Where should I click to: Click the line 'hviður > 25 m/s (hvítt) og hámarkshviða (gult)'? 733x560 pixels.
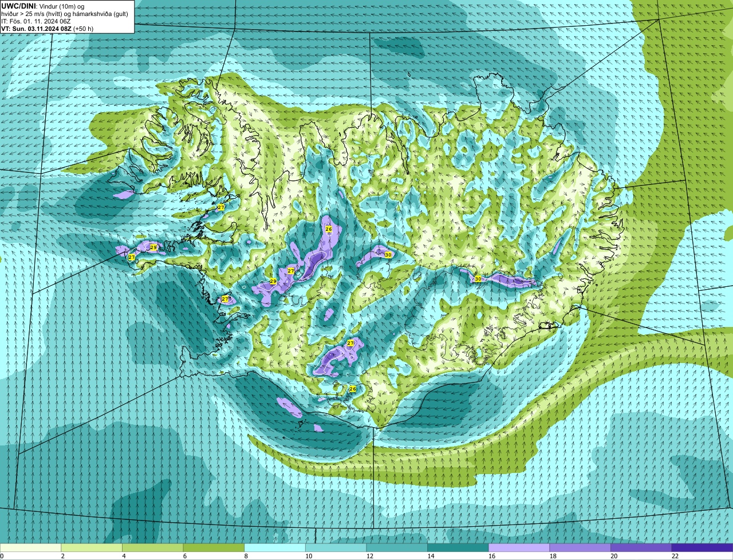tap(65, 13)
